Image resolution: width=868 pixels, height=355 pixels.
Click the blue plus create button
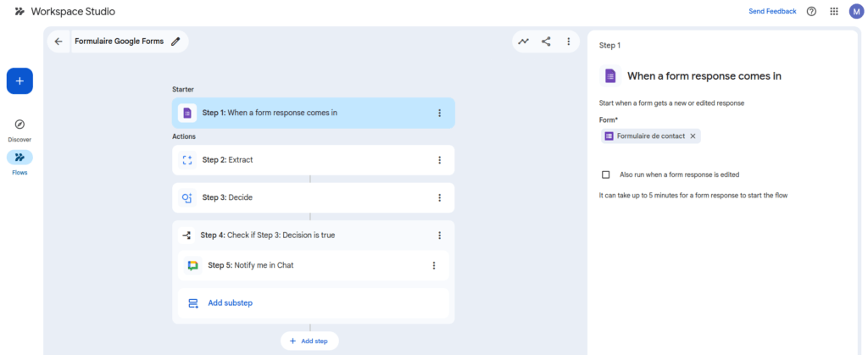(x=20, y=80)
